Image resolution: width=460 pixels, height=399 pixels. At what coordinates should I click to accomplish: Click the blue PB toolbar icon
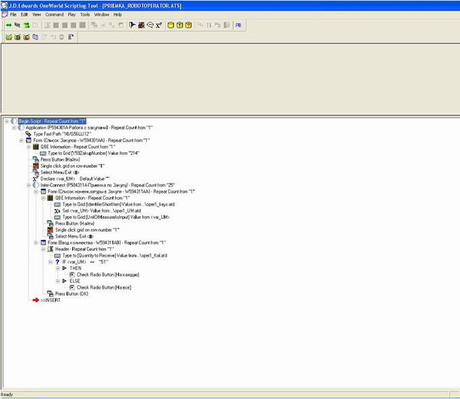[238, 25]
